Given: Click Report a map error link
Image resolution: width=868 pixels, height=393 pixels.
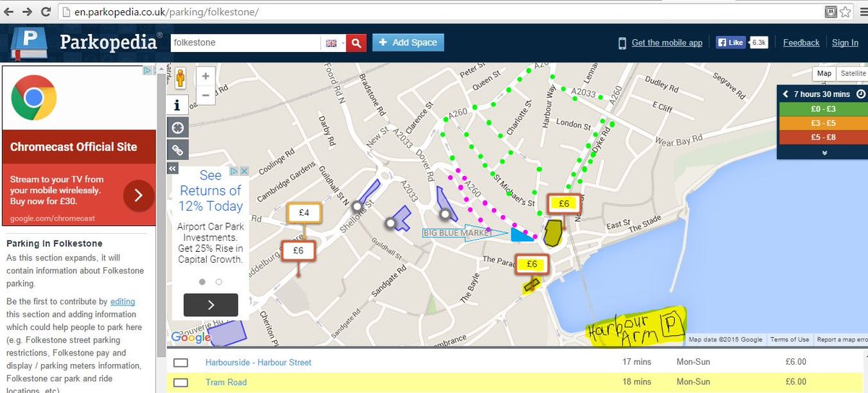Looking at the screenshot, I should point(842,339).
